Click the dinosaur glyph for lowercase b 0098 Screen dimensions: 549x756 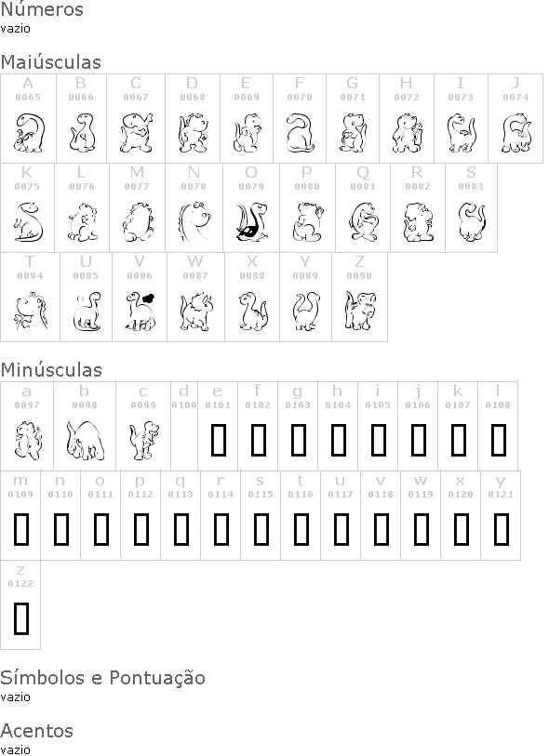(86, 440)
